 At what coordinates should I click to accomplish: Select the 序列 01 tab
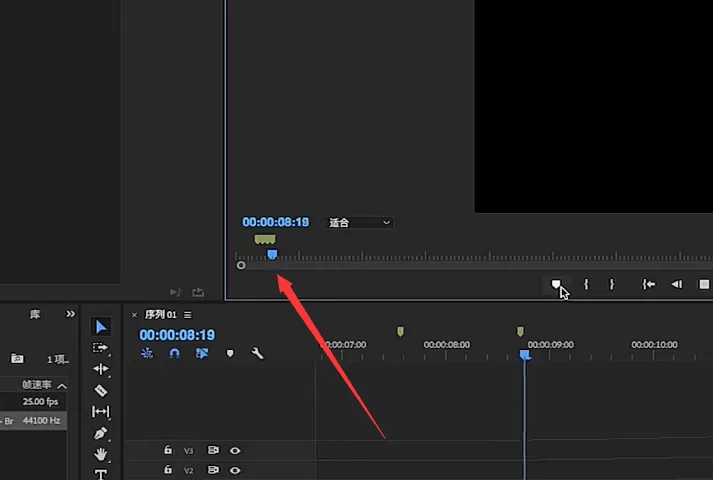tap(161, 315)
